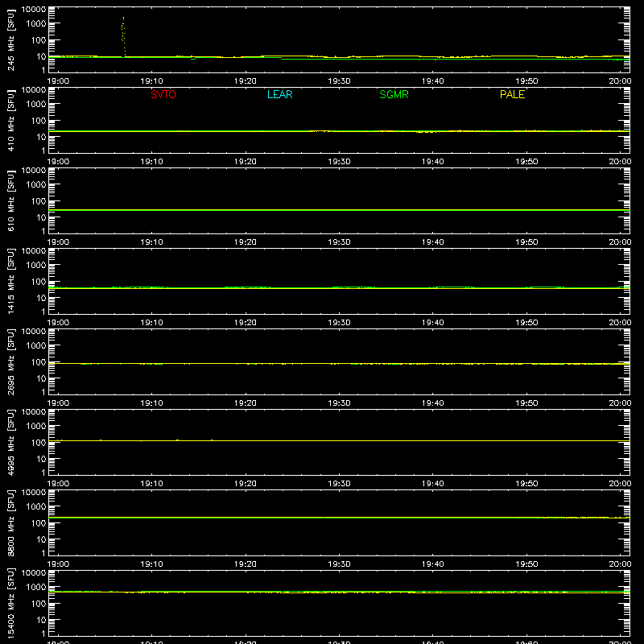Click the 10 y-tick in 1415 MHz panel
644x644 pixels.
[41, 298]
